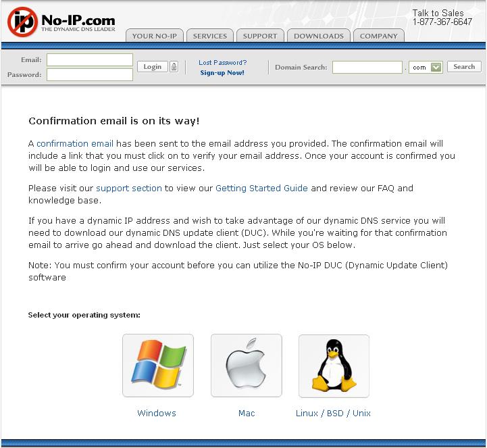Screen dimensions: 487x448
Task: Select the Apple Mac logo icon
Action: pyautogui.click(x=247, y=366)
